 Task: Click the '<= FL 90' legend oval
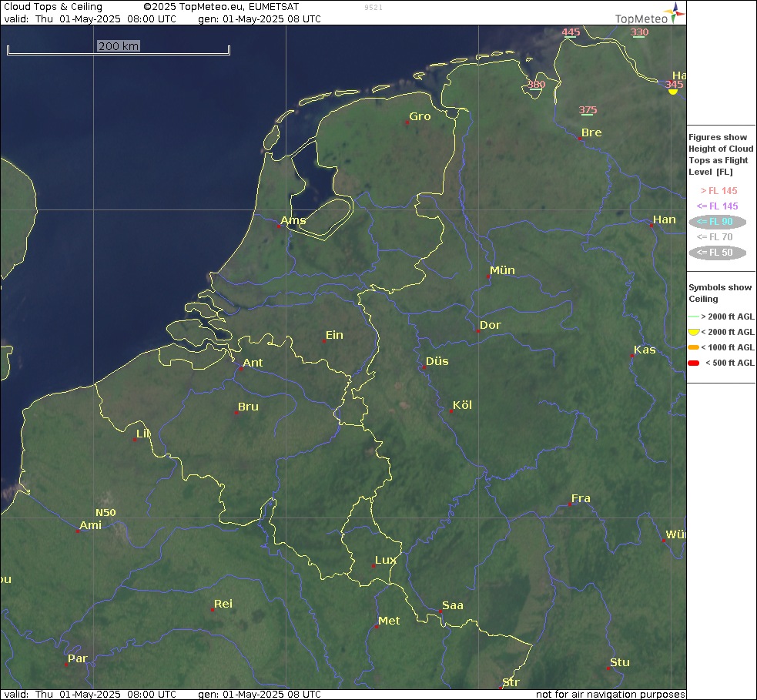pyautogui.click(x=718, y=222)
